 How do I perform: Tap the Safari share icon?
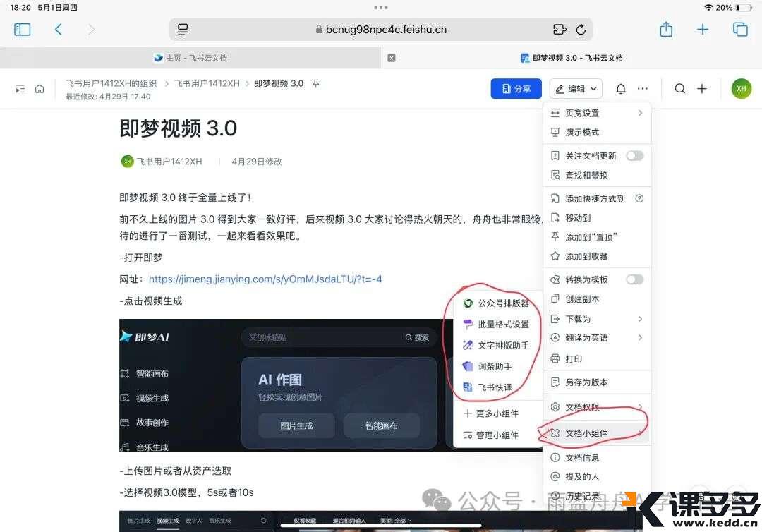tap(666, 30)
